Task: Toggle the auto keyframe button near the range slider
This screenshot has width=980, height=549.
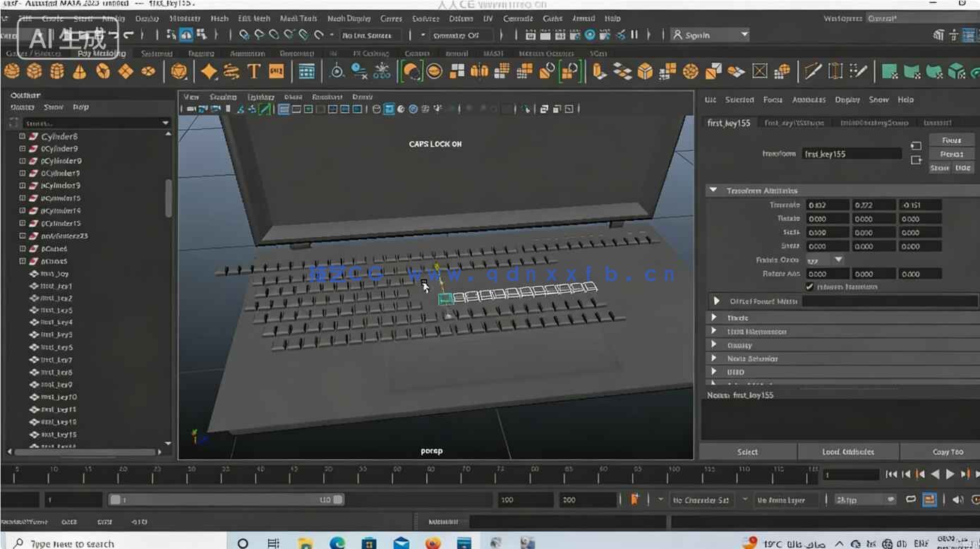Action: (x=634, y=500)
